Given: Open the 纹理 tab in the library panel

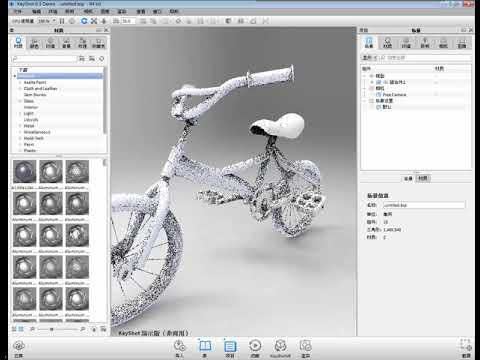Looking at the screenshot, I should pos(82,43).
